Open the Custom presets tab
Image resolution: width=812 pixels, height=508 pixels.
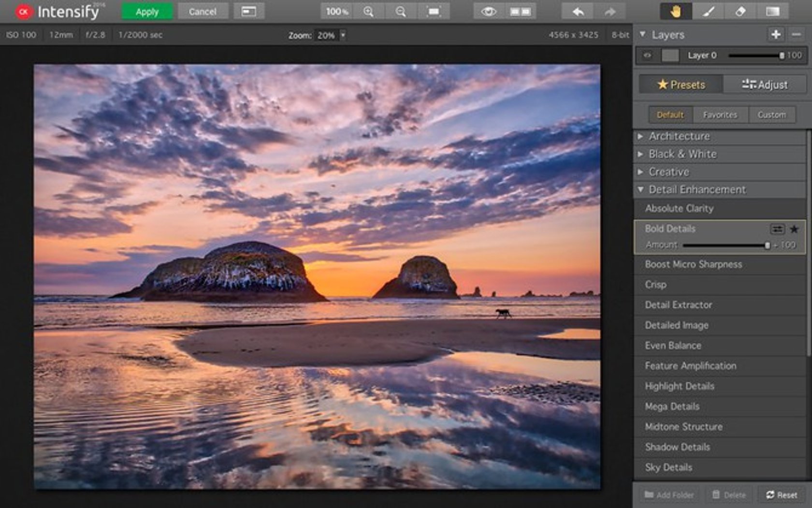point(771,115)
